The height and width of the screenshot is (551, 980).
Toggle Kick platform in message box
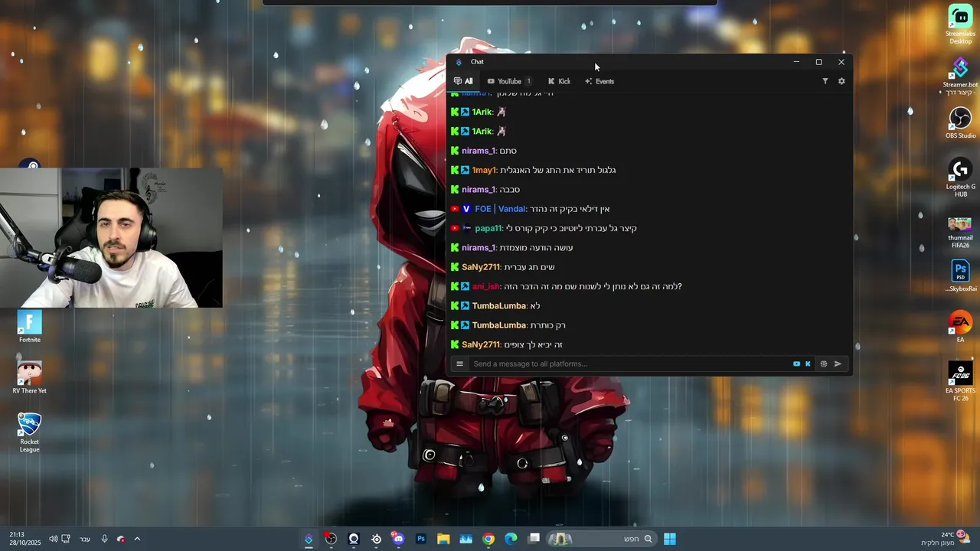click(808, 364)
